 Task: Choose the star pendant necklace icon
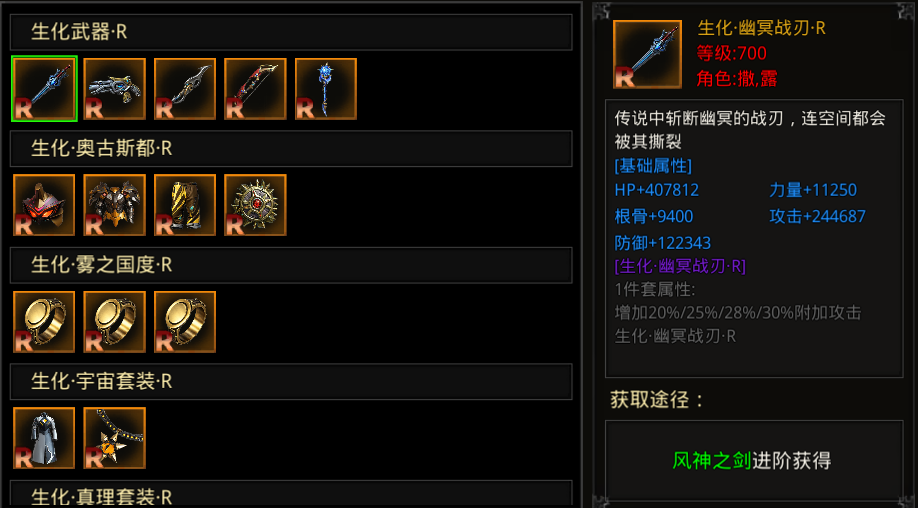(x=115, y=438)
